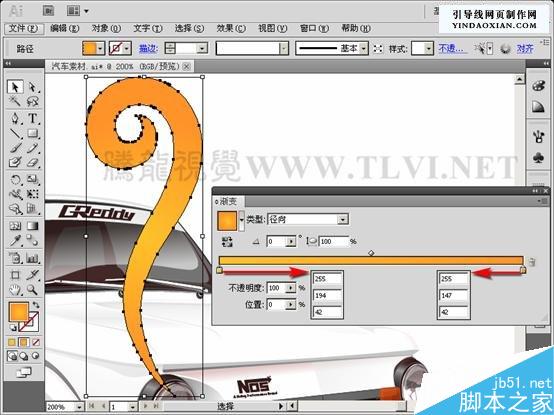
Task: Click the Reverse Gradient icon
Action: point(227,242)
